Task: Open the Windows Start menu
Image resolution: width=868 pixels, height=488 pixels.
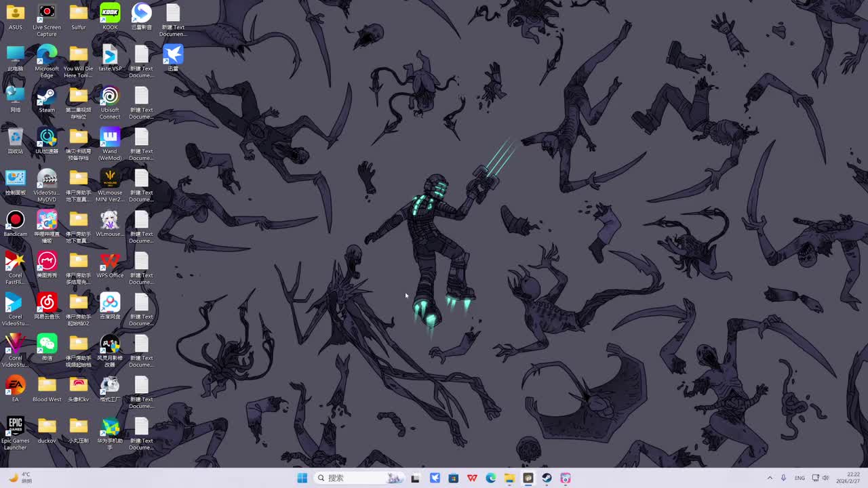Action: tap(302, 478)
